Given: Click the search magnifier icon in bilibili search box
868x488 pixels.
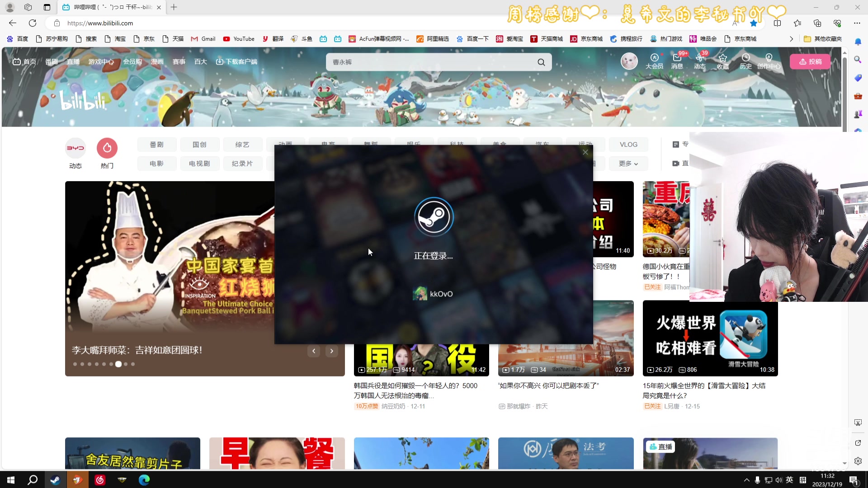Looking at the screenshot, I should tap(541, 62).
